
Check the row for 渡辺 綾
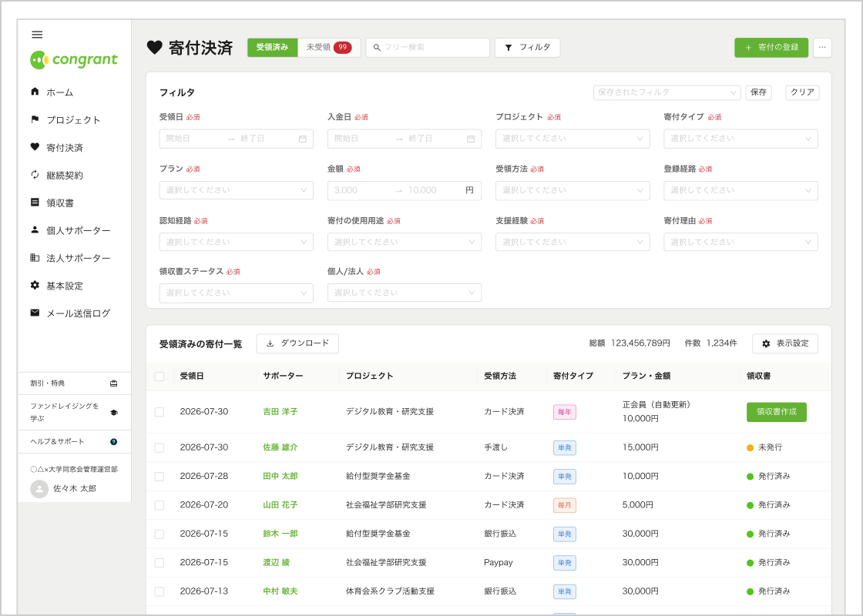click(160, 563)
